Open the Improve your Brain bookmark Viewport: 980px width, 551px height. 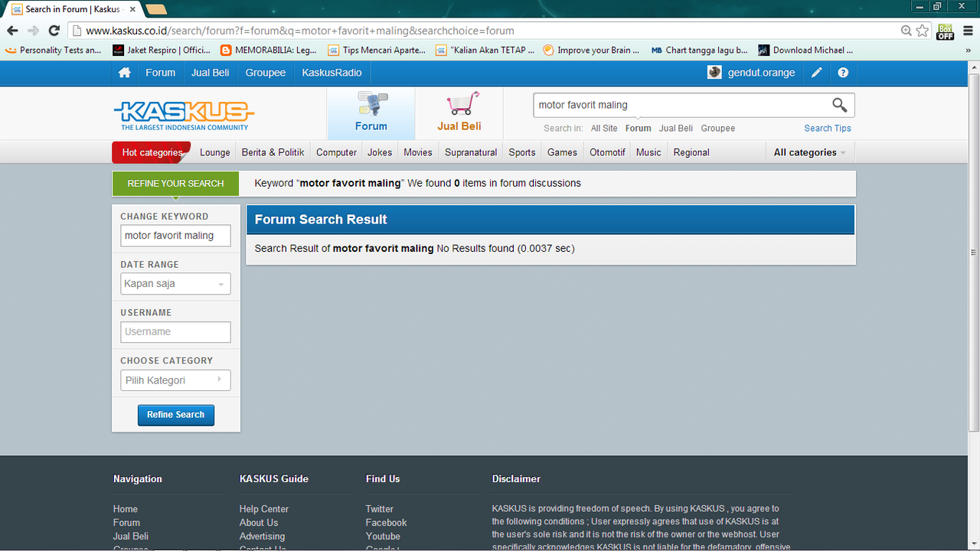591,51
